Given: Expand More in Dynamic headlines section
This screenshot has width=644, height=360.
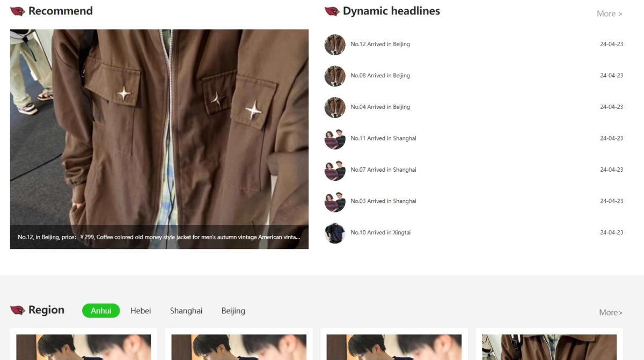Looking at the screenshot, I should (609, 13).
